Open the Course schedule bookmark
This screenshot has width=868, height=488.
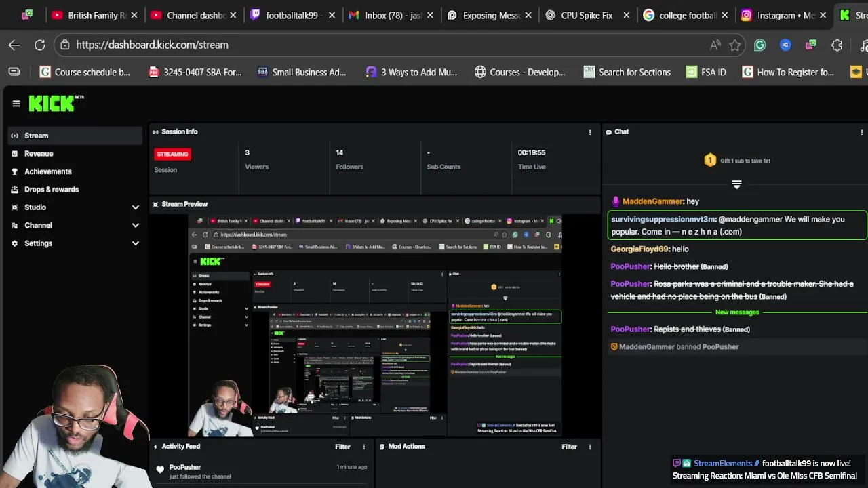tap(85, 72)
